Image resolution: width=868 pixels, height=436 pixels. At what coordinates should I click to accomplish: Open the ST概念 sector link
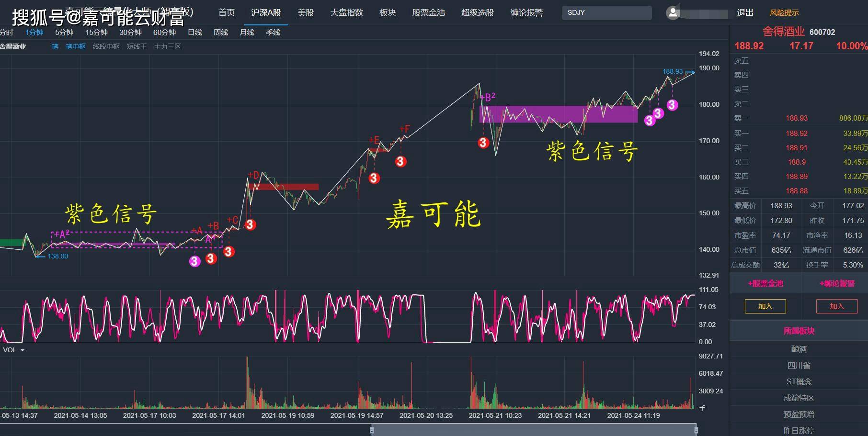799,382
